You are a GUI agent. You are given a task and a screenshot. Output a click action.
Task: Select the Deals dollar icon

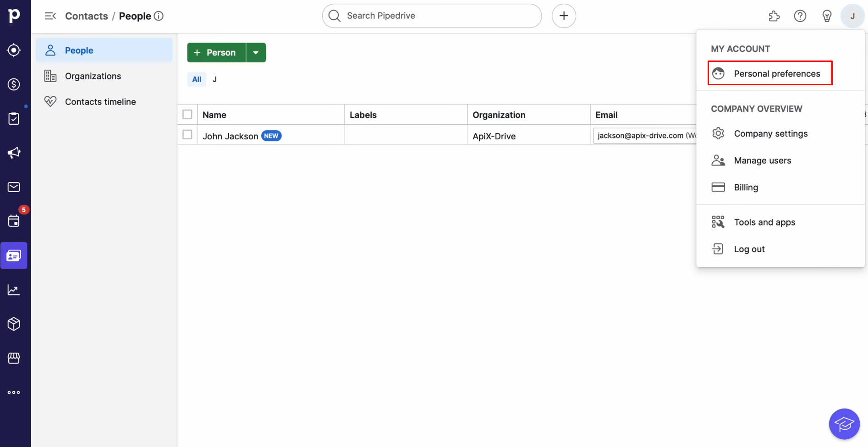coord(14,84)
